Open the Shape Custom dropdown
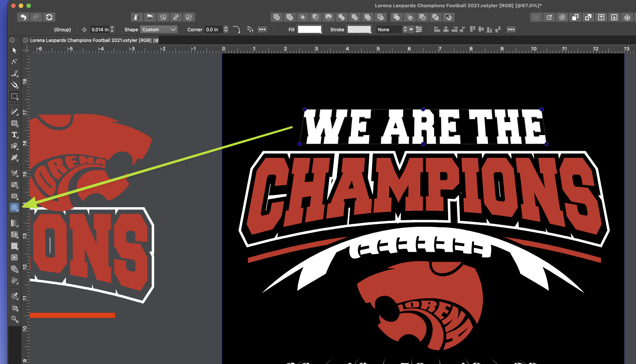This screenshot has height=364, width=636. tap(159, 29)
